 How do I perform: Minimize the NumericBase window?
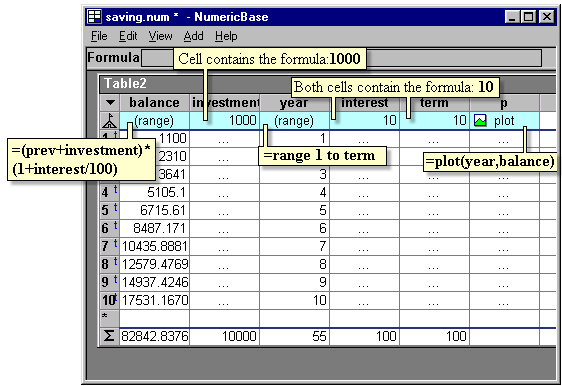[512, 17]
